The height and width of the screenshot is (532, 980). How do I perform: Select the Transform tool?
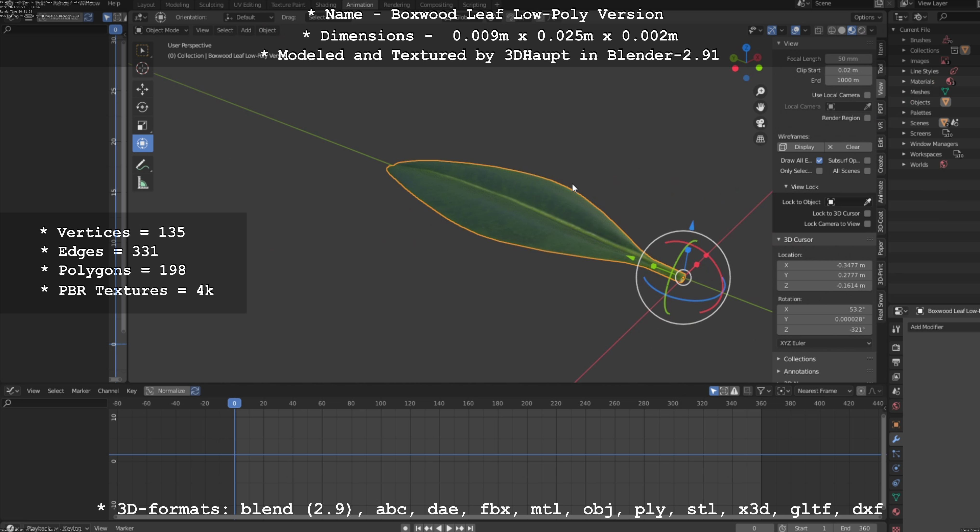[143, 143]
